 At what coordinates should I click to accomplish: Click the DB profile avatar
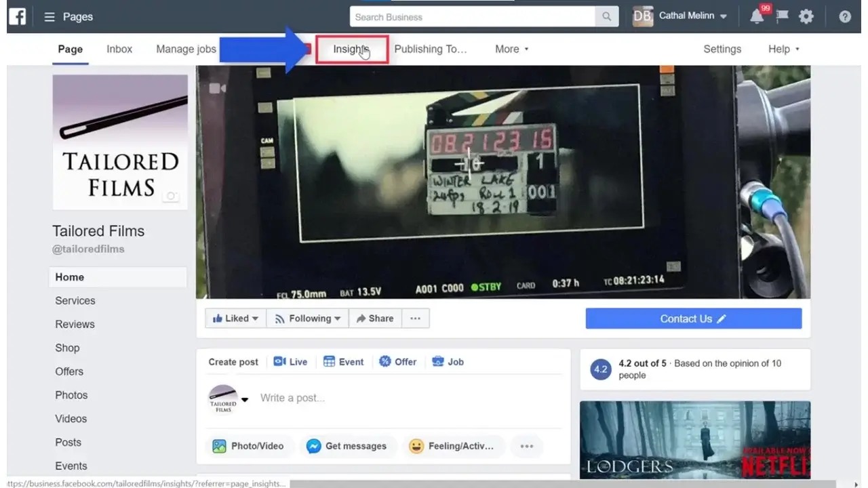coord(643,16)
